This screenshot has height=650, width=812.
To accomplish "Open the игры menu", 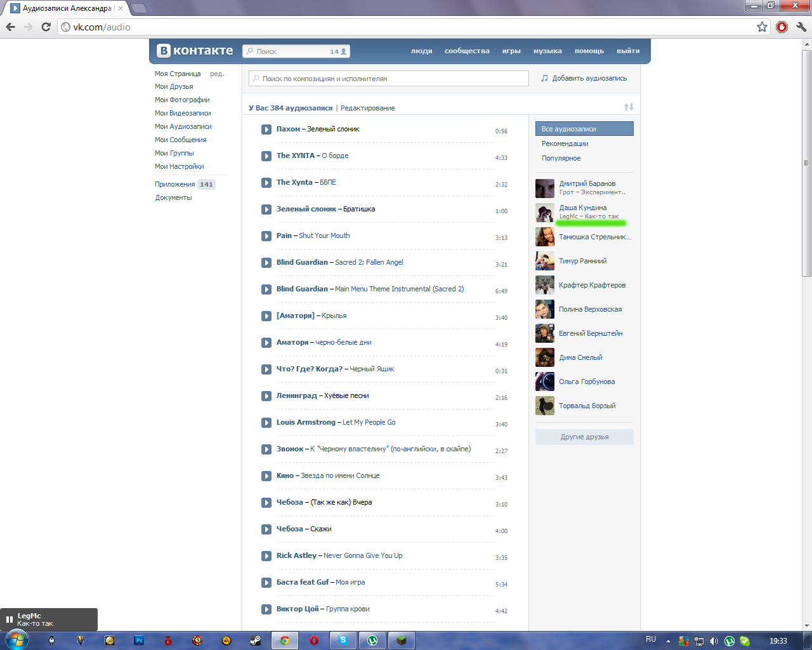I will coord(511,51).
